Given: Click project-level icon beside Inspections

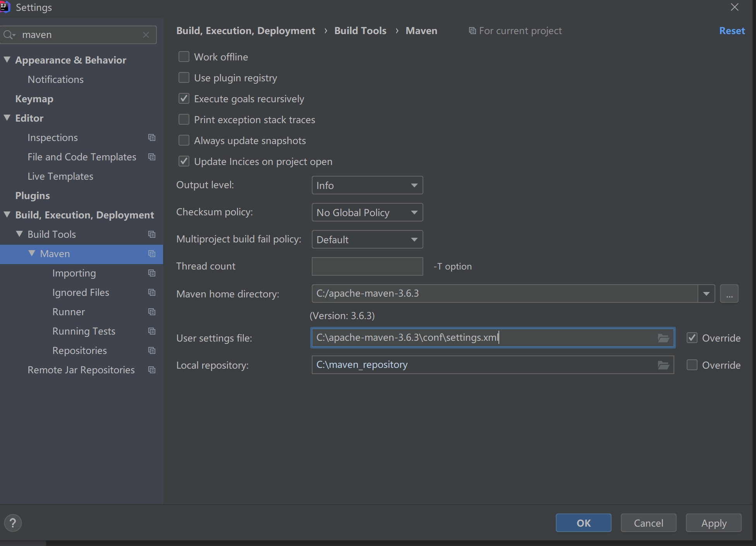Looking at the screenshot, I should tap(152, 137).
